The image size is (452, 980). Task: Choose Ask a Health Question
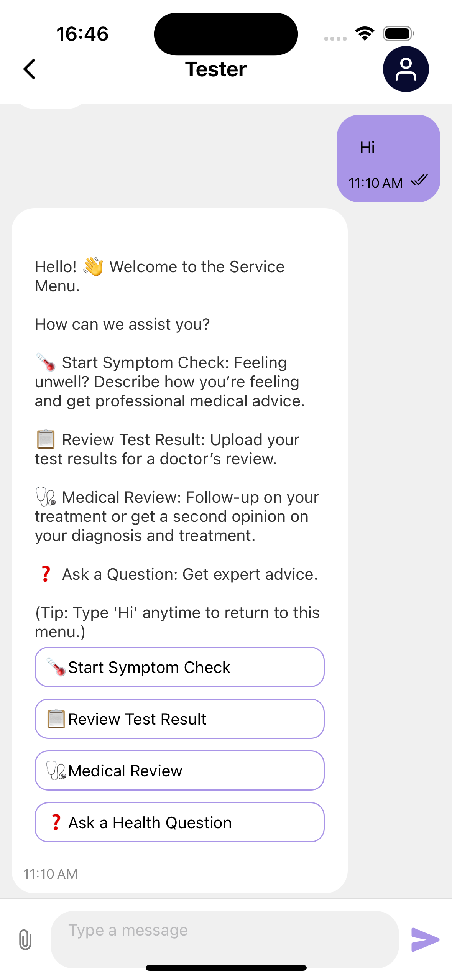tap(179, 822)
